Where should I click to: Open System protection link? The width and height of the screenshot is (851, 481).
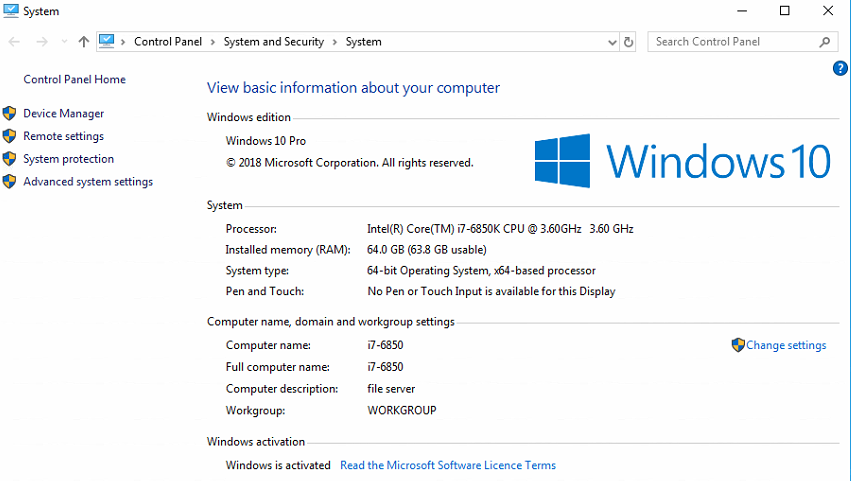coord(68,159)
